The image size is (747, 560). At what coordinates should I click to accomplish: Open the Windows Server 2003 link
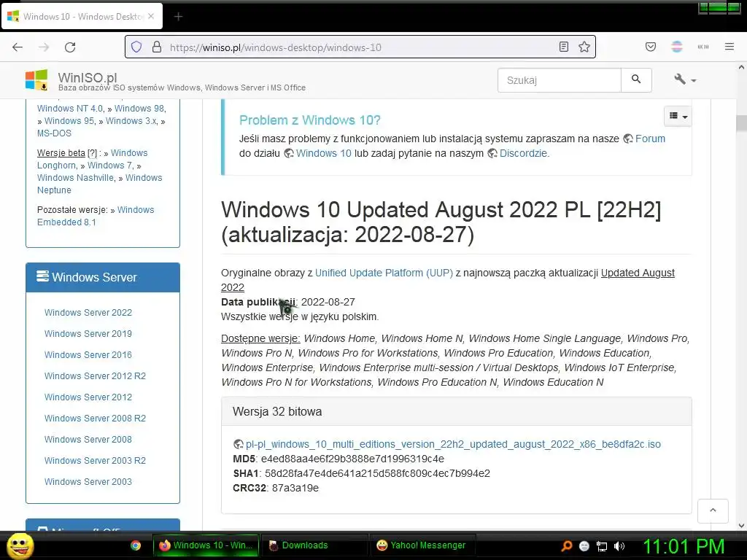88,482
